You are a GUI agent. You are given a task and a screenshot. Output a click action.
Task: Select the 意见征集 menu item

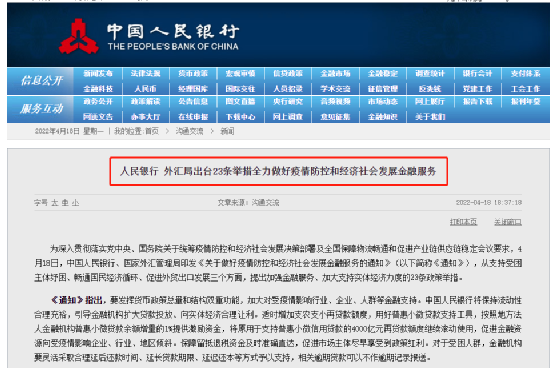pyautogui.click(x=335, y=117)
